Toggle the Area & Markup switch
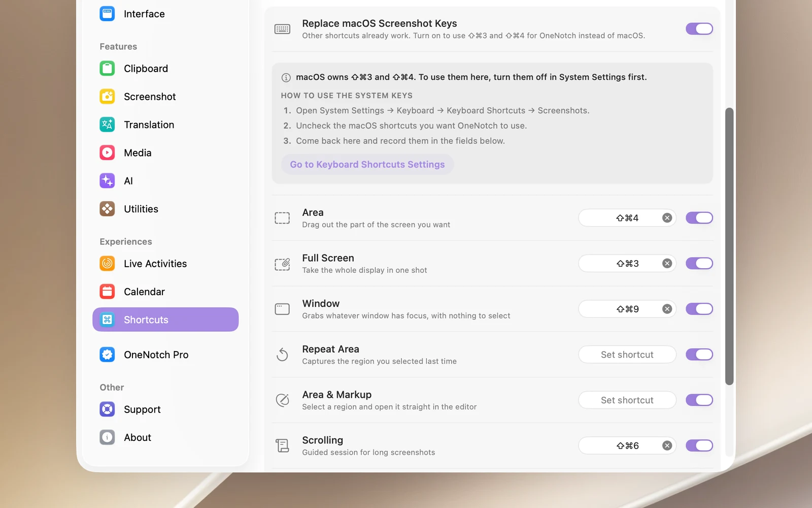 click(699, 400)
